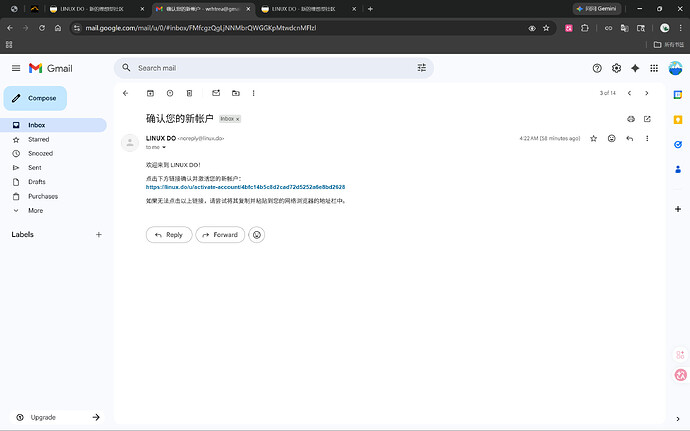Viewport: 690px width, 431px height.
Task: Open Google apps grid
Action: [654, 68]
